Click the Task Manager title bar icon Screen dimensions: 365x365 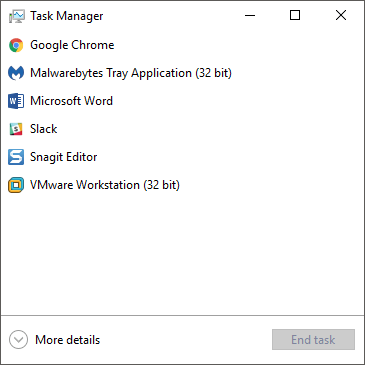(x=17, y=16)
